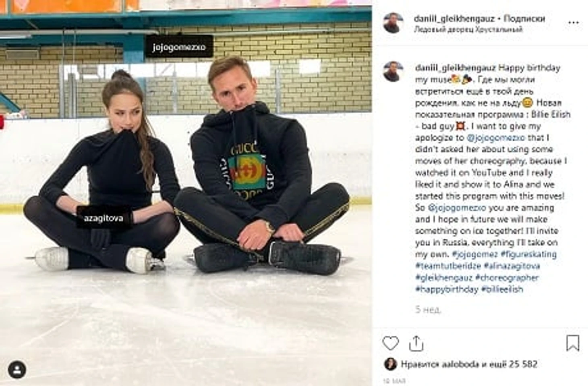Toggle Подписки following status
Image resolution: width=588 pixels, height=386 pixels.
pyautogui.click(x=524, y=18)
